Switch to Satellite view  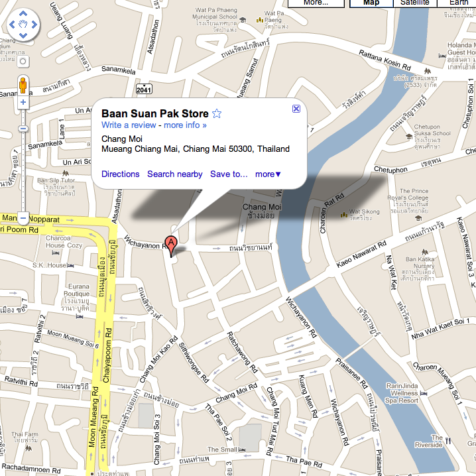(415, 3)
